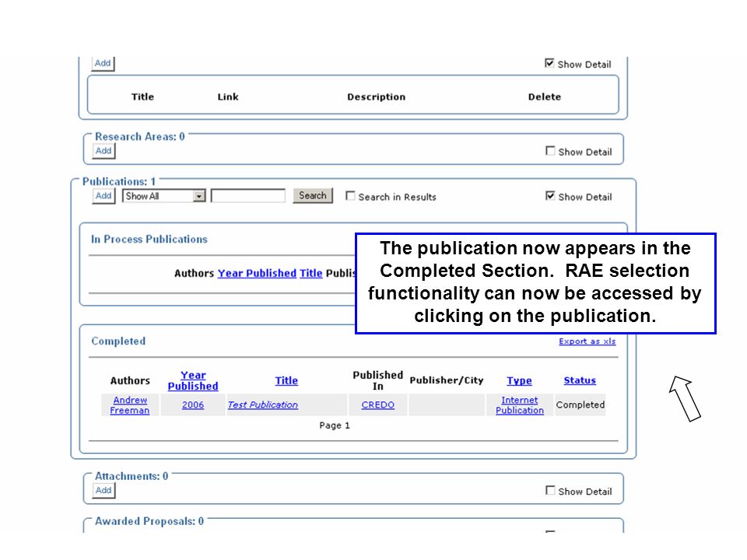
Task: Click Add under Attachments
Action: 103,491
